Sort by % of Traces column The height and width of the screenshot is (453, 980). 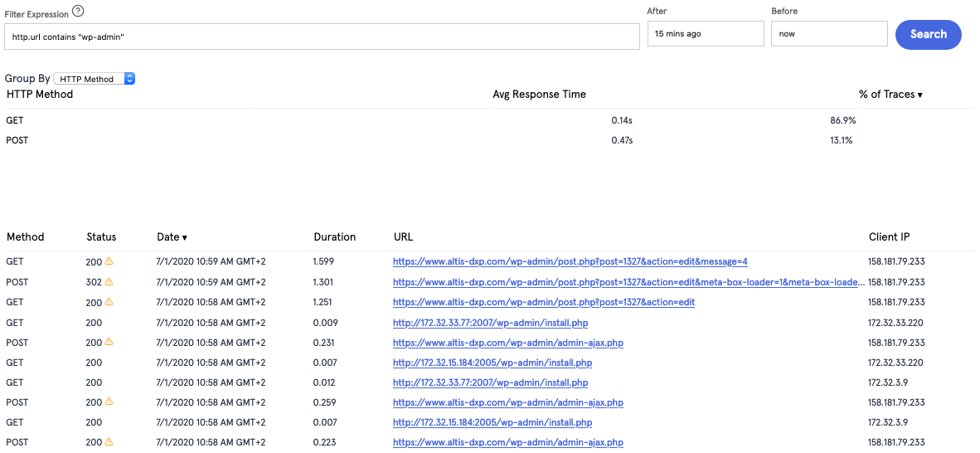click(x=890, y=95)
